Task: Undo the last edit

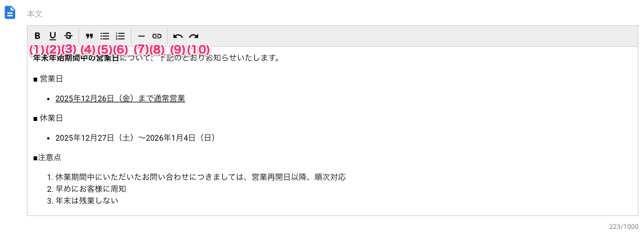Action: (178, 35)
